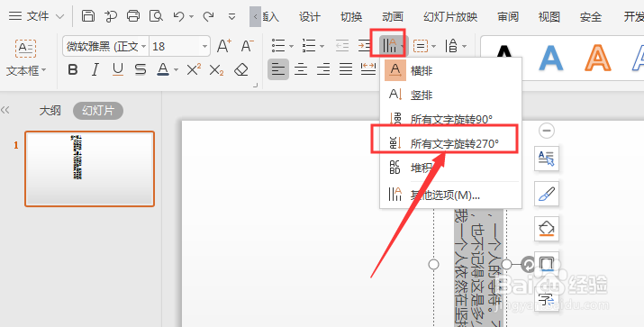Select 堆积 stacked text option

[450, 168]
